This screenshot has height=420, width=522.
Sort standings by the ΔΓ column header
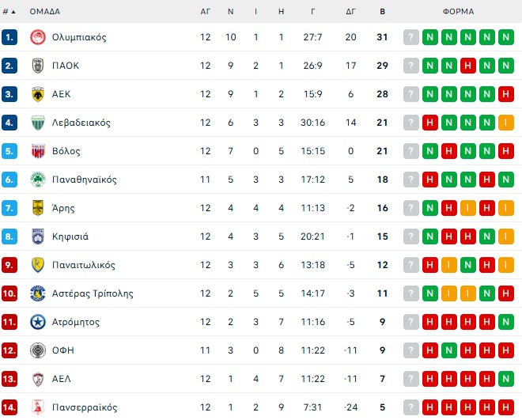coord(350,12)
